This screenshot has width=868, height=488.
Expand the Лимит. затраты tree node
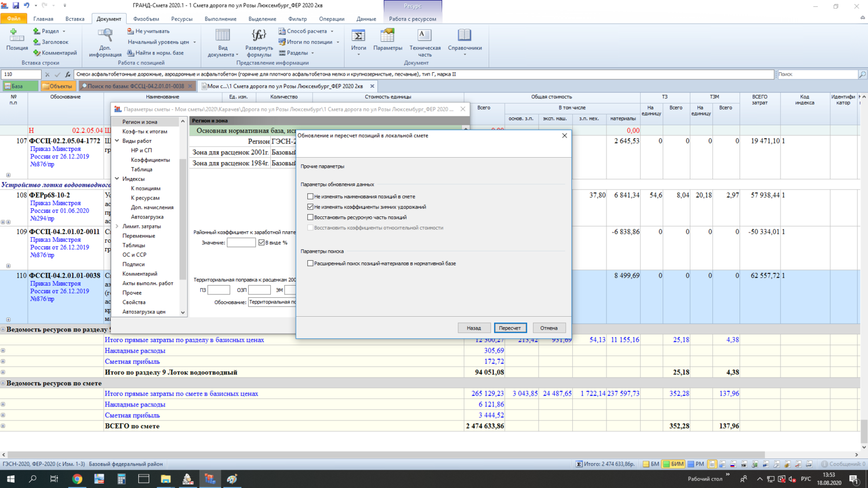click(x=117, y=227)
